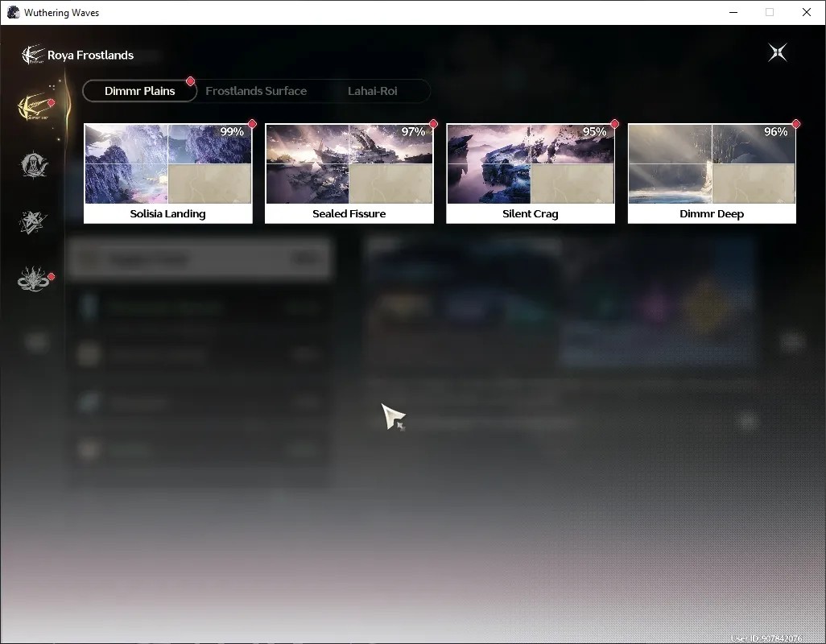Open the arch-shaped crest icon in the sidebar
Image resolution: width=826 pixels, height=644 pixels.
point(35,165)
